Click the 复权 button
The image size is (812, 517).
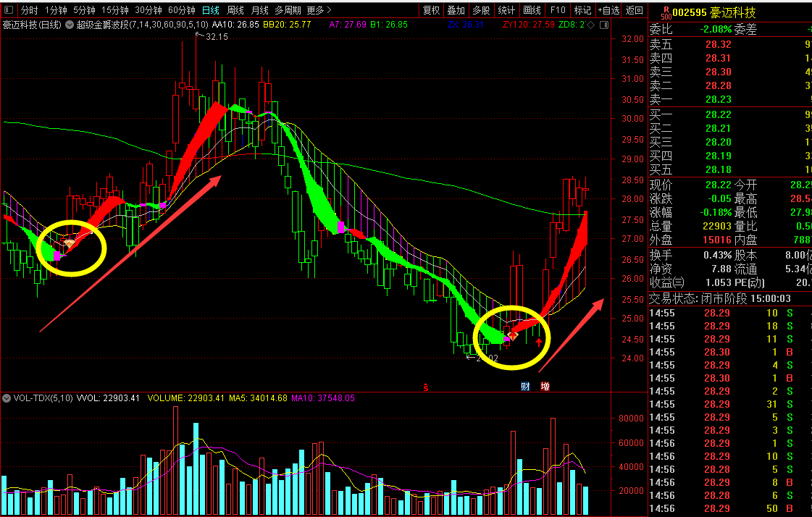[x=432, y=10]
